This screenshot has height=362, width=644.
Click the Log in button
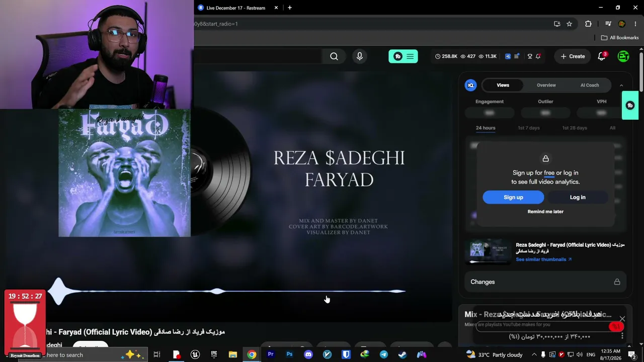578,197
